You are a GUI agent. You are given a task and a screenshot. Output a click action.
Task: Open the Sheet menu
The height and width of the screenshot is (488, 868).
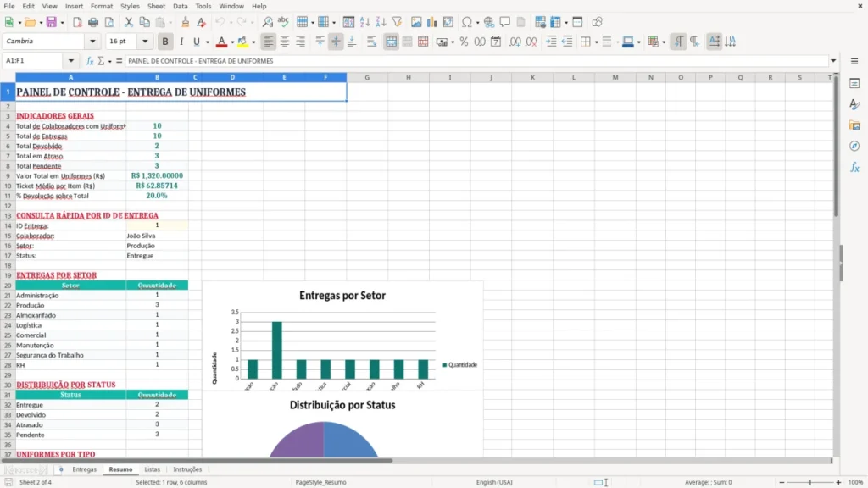(x=156, y=6)
